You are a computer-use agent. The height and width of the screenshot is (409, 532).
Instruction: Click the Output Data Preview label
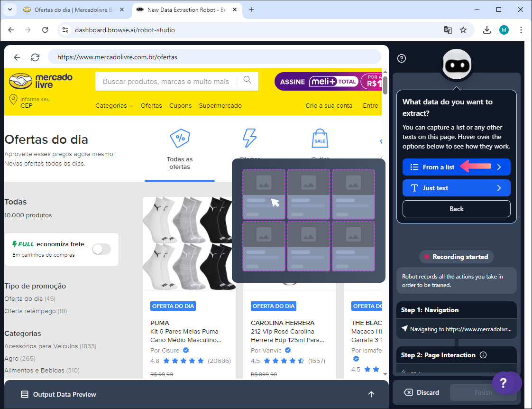64,394
